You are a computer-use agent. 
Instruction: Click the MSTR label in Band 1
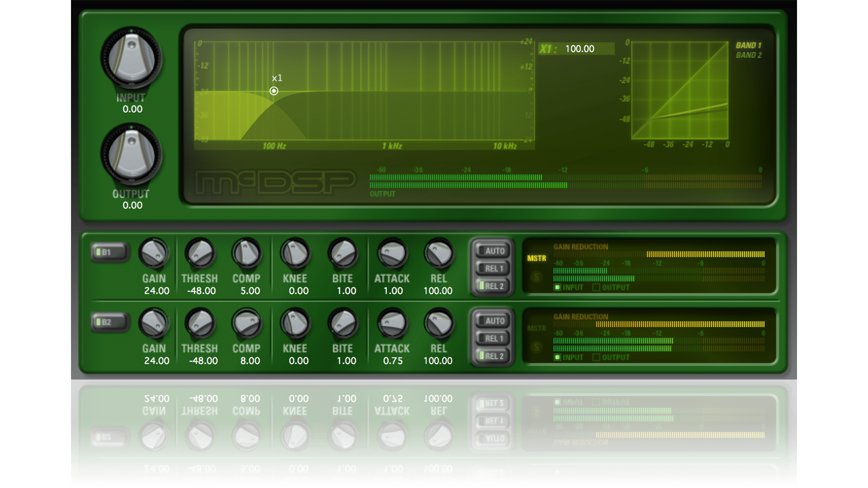point(537,258)
